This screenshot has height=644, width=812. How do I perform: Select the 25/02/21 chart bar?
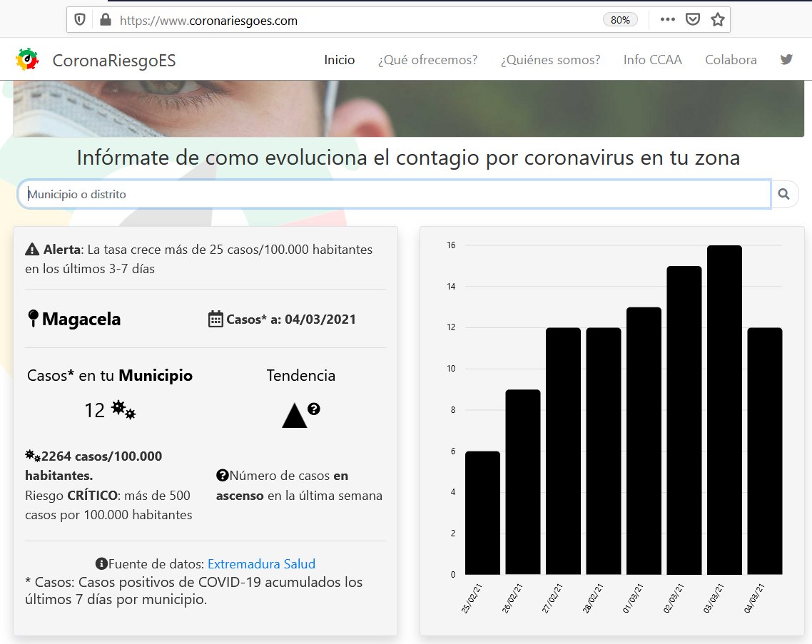(x=482, y=513)
